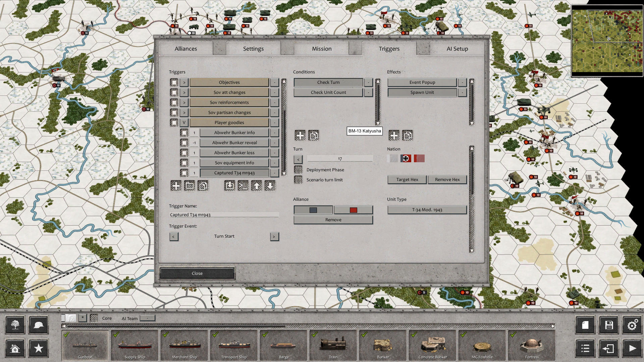Create a new scenario file
This screenshot has width=644, height=362.
(585, 325)
